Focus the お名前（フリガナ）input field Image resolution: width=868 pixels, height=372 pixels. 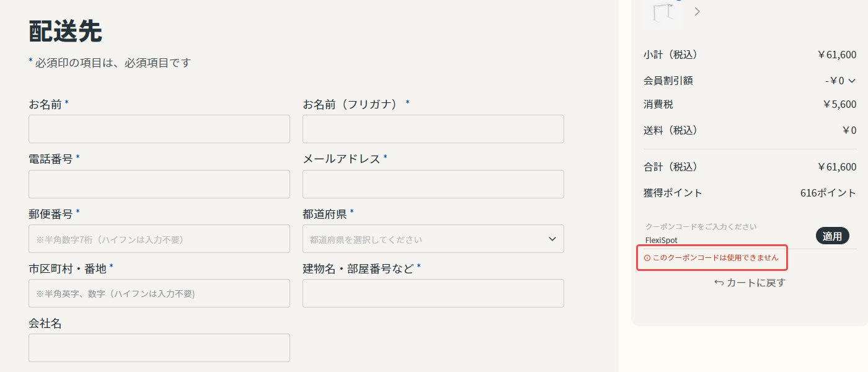click(x=433, y=129)
